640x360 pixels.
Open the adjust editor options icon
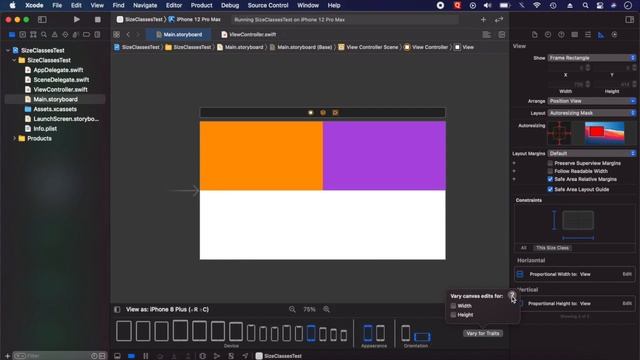point(486,35)
